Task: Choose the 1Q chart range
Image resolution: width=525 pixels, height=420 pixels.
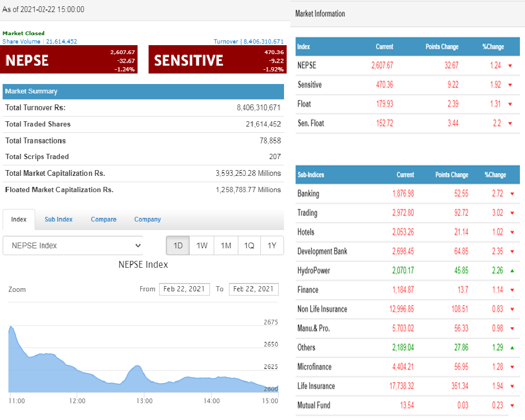Action: coord(249,245)
